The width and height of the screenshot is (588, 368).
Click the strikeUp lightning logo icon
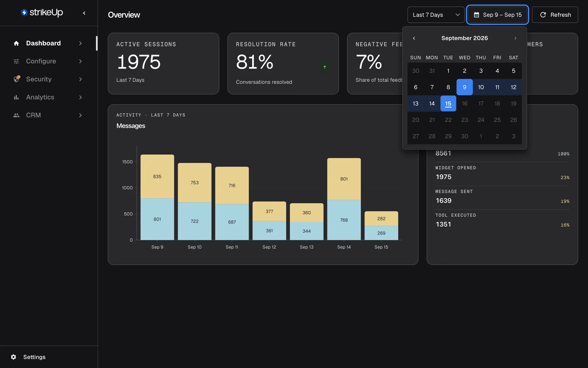tap(24, 12)
